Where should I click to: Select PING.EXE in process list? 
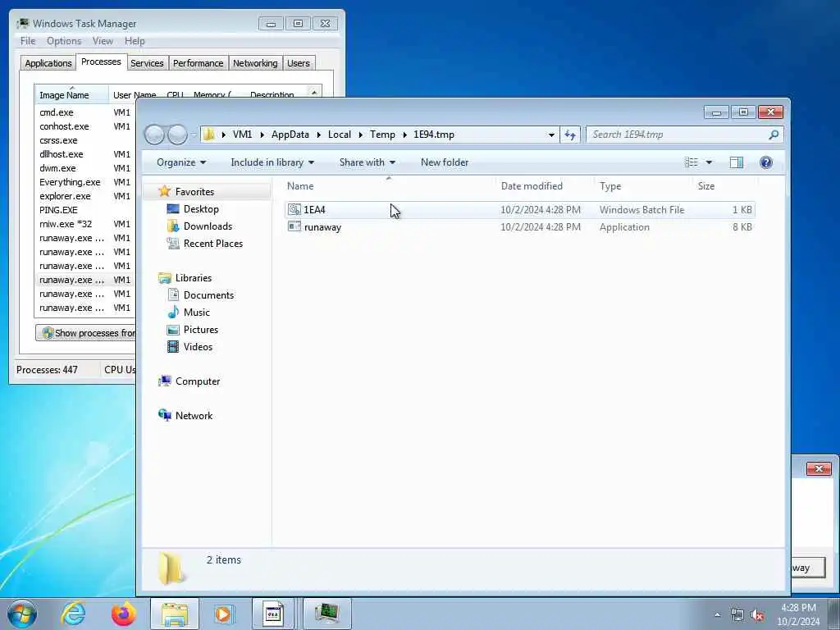click(x=58, y=210)
